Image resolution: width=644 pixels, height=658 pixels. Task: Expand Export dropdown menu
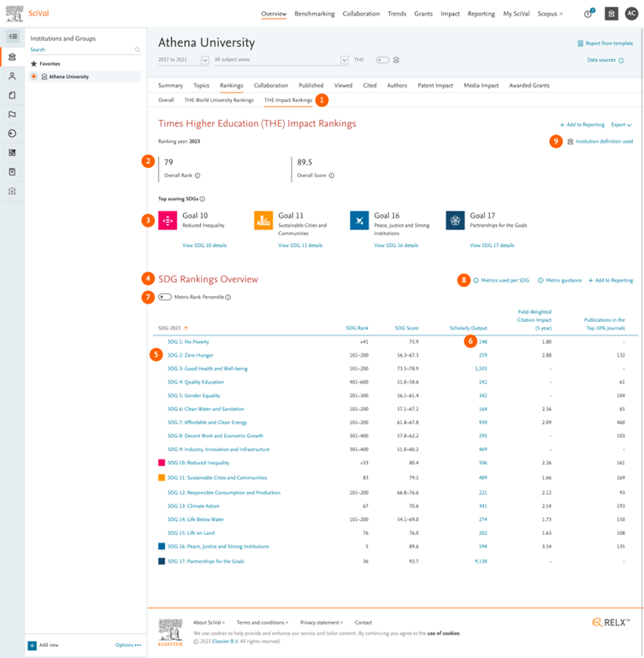(622, 125)
